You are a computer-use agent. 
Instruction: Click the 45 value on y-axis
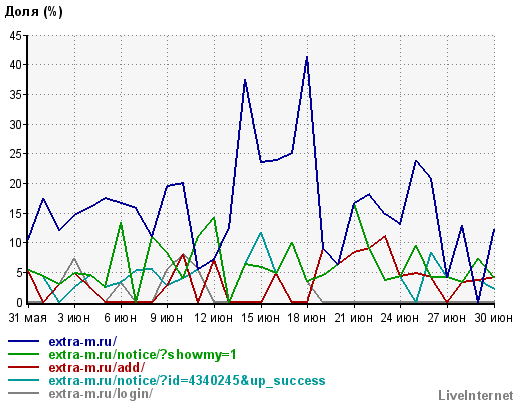15,35
